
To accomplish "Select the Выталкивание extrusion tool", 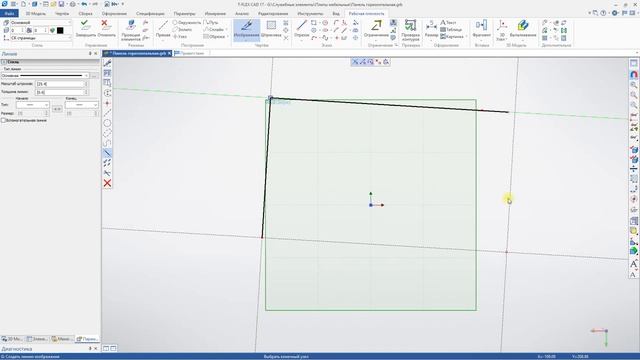I will [523, 29].
